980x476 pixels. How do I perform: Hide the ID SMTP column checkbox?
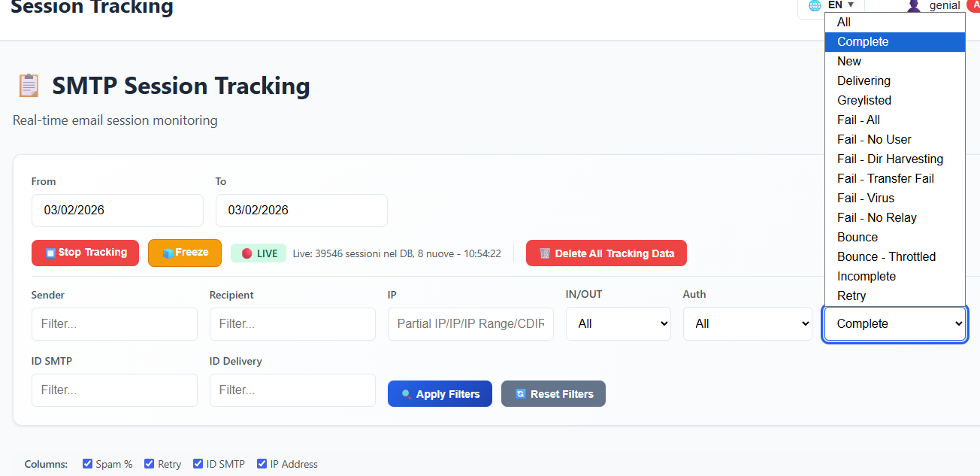[198, 464]
